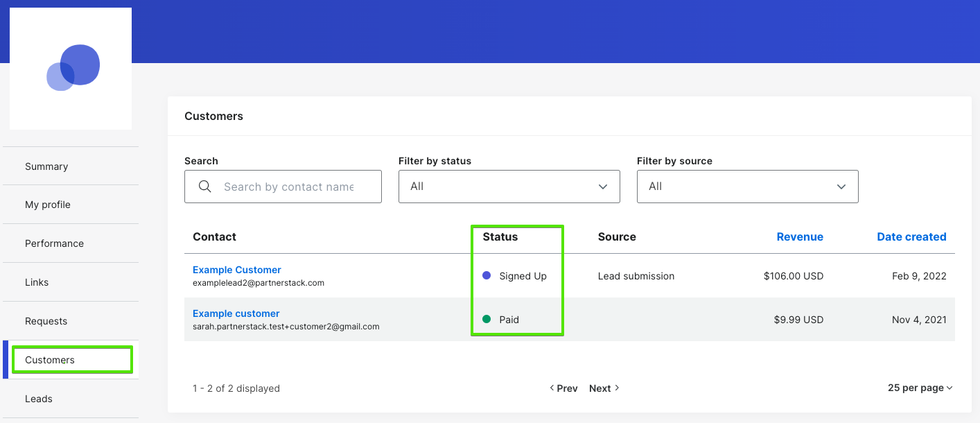Screen dimensions: 980x423
Task: Go to the Prev page
Action: tap(563, 388)
